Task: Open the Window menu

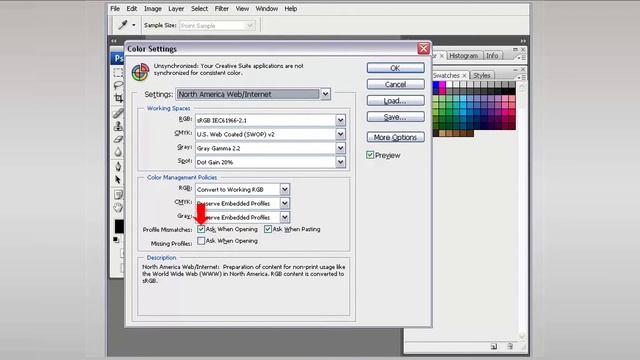Action: tap(267, 9)
